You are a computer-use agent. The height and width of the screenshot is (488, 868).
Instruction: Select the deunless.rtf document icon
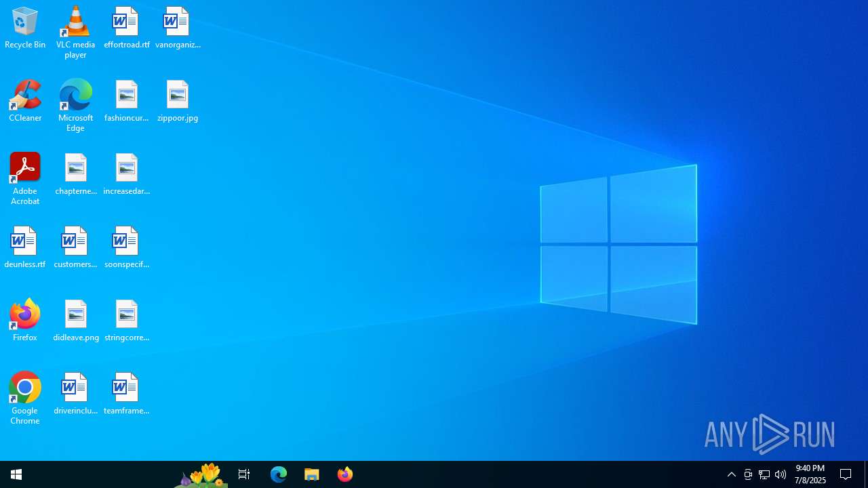[25, 248]
